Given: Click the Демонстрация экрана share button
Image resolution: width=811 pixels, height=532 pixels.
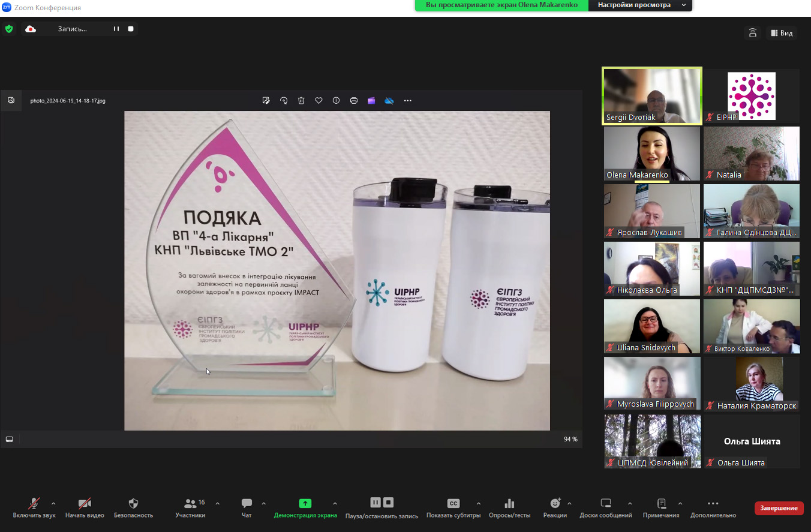Looking at the screenshot, I should 305,508.
